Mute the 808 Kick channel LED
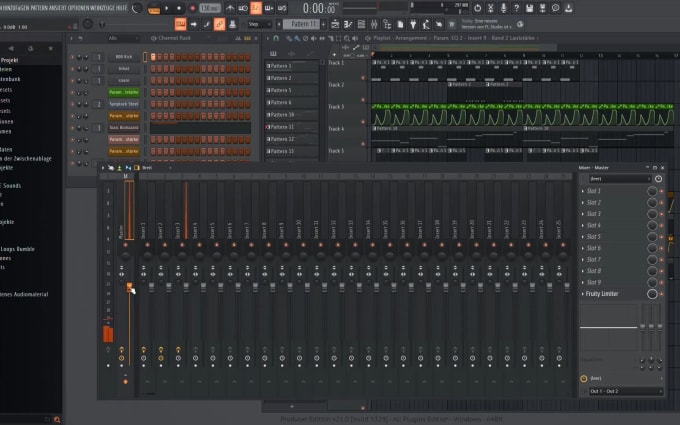This screenshot has height=425, width=680. [72, 57]
